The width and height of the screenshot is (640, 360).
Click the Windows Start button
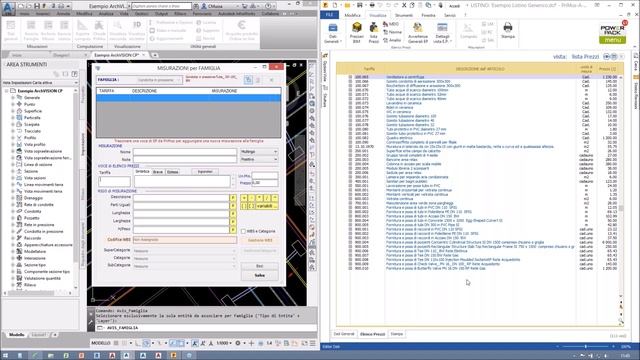[5, 356]
